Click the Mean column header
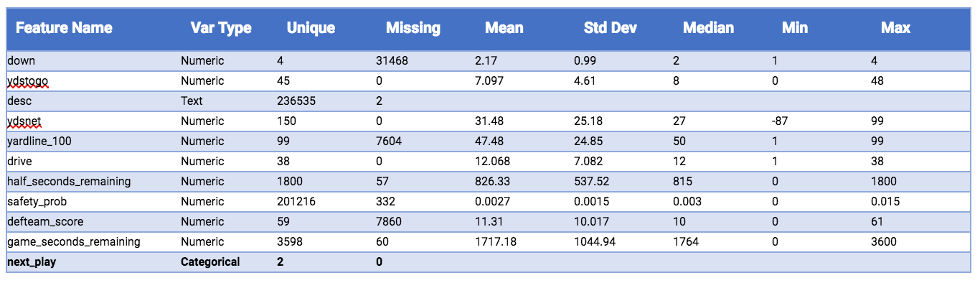The image size is (980, 283). (x=504, y=28)
